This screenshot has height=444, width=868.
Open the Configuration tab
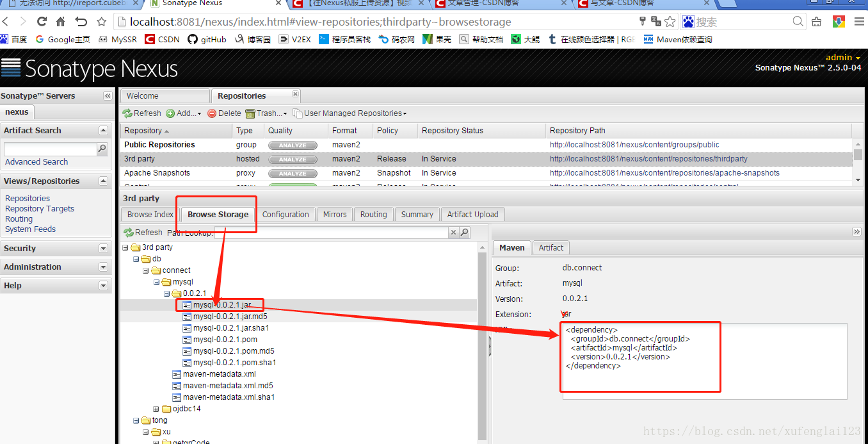coord(285,215)
